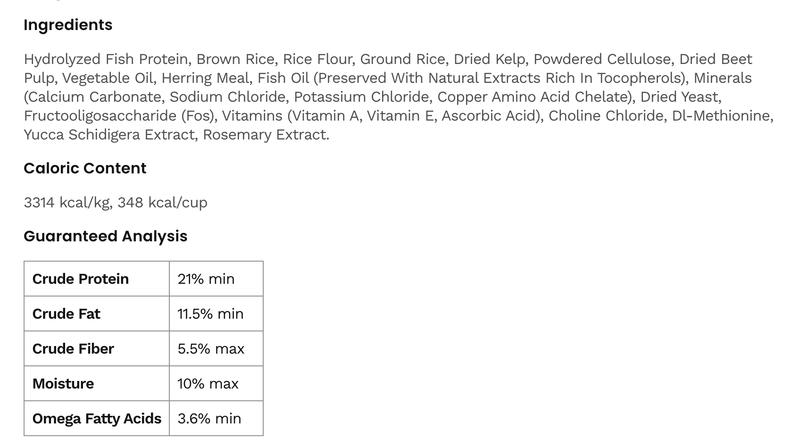Click the 11.5% min value cell
This screenshot has height=444, width=800.
coord(210,314)
